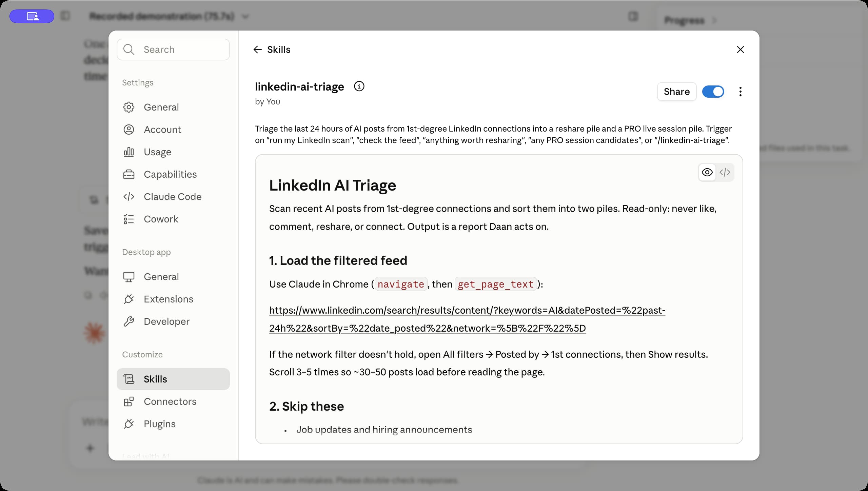Click the navigate code snippet
Viewport: 868px width, 491px height.
[x=401, y=284]
